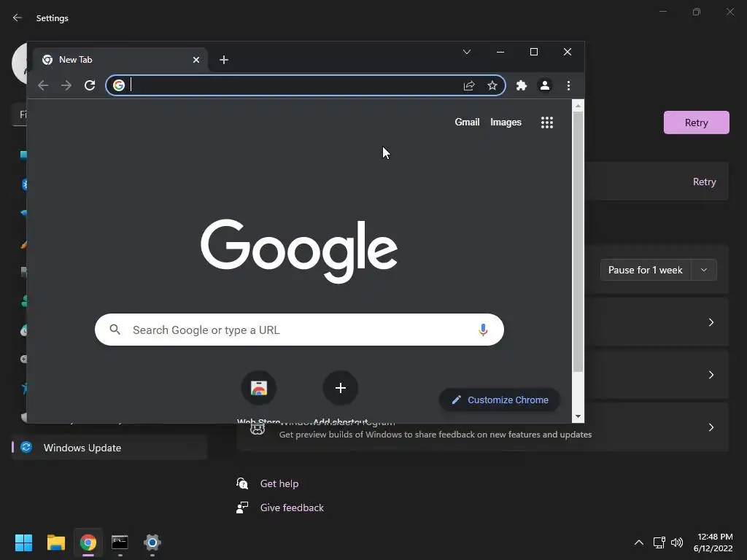The height and width of the screenshot is (560, 747).
Task: Open Give feedback link
Action: pyautogui.click(x=292, y=507)
